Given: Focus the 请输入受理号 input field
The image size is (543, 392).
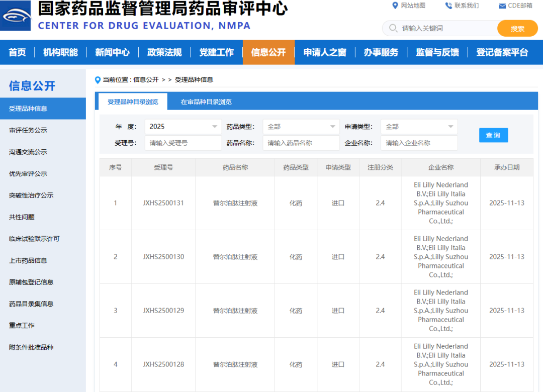Looking at the screenshot, I should [183, 143].
